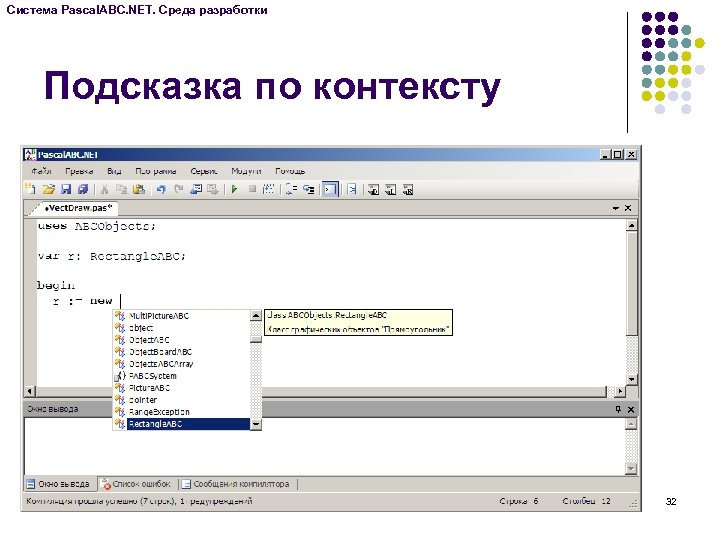The height and width of the screenshot is (540, 720).
Task: Open a file with the folder icon
Action: pyautogui.click(x=49, y=189)
